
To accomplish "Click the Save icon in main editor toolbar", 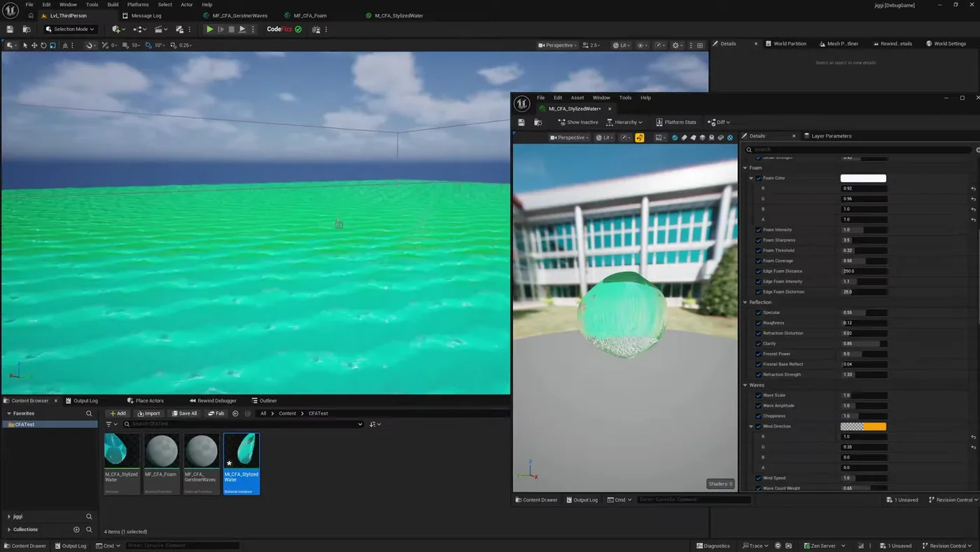I will pyautogui.click(x=10, y=29).
